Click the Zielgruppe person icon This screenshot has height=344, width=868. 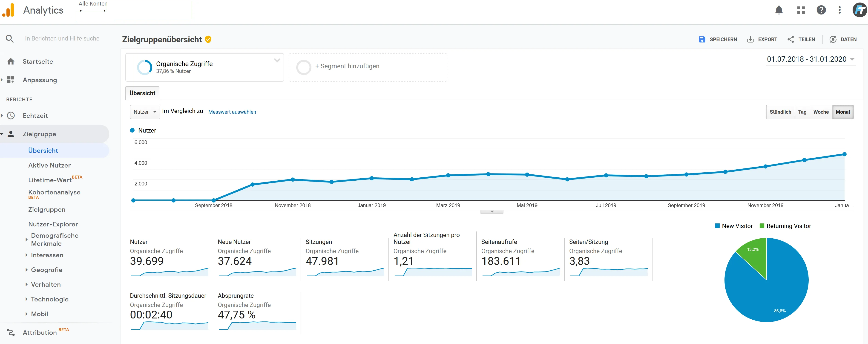coord(11,134)
